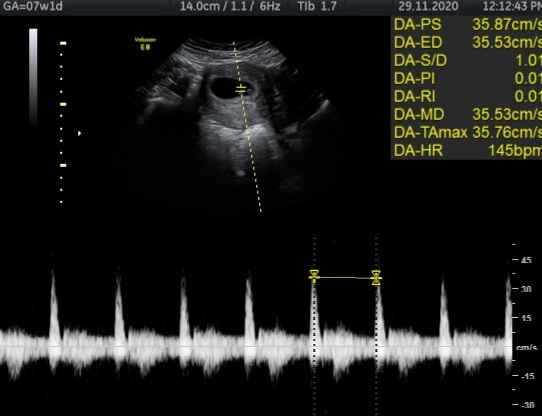Select the DA-PI result row

point(468,78)
